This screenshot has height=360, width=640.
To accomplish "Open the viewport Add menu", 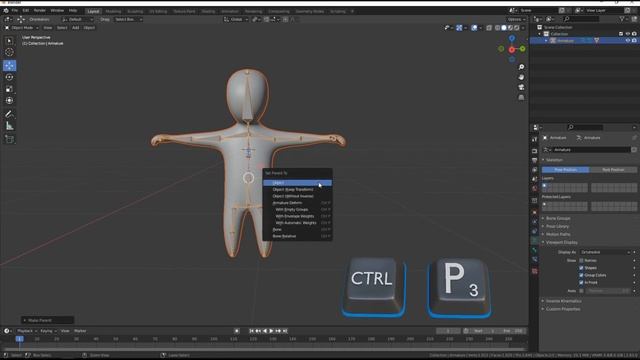I will [x=76, y=28].
